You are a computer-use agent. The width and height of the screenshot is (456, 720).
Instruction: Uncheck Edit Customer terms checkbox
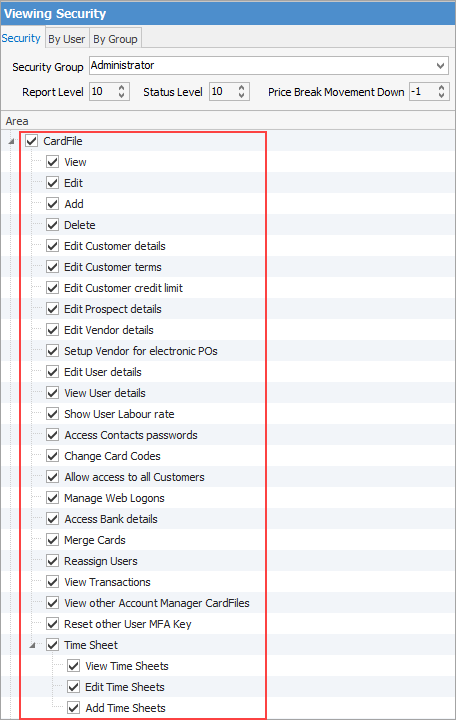pos(52,267)
